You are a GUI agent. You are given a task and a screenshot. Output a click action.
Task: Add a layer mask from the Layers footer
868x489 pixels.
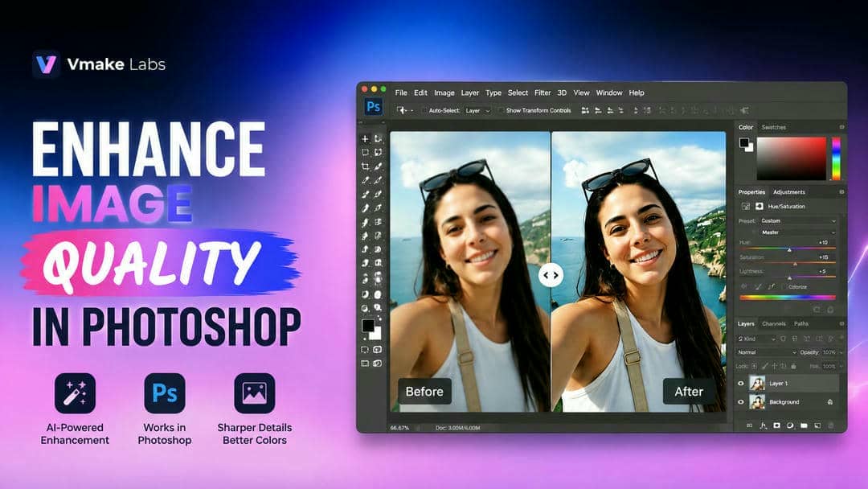tap(776, 425)
